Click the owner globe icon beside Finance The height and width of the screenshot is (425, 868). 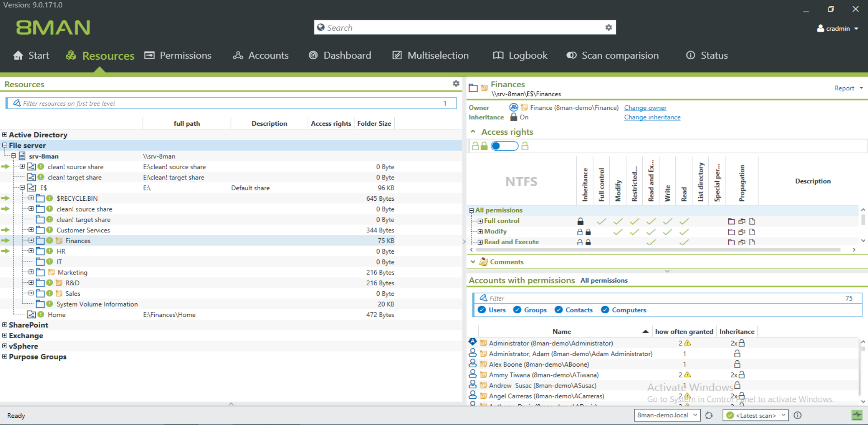click(514, 107)
